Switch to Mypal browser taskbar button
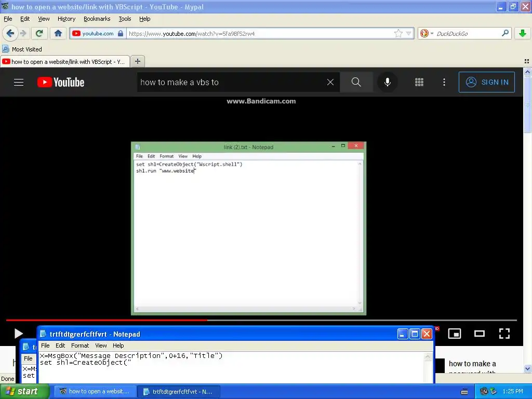The height and width of the screenshot is (399, 532). [x=96, y=391]
